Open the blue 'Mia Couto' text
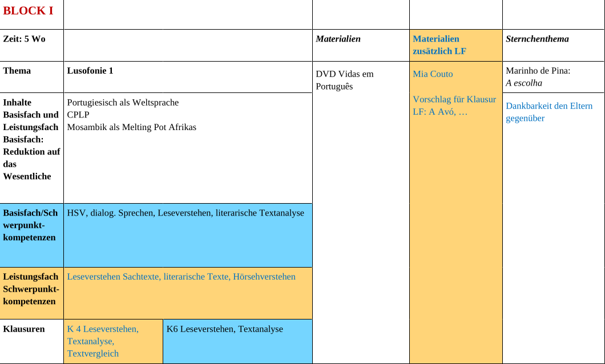 pos(433,74)
